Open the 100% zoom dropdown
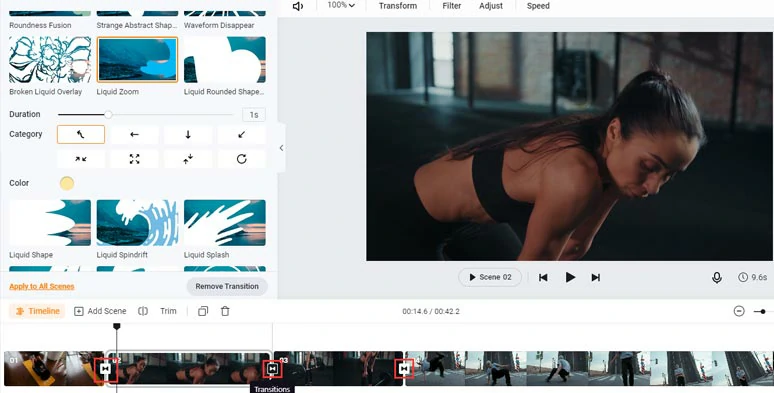 (x=341, y=5)
